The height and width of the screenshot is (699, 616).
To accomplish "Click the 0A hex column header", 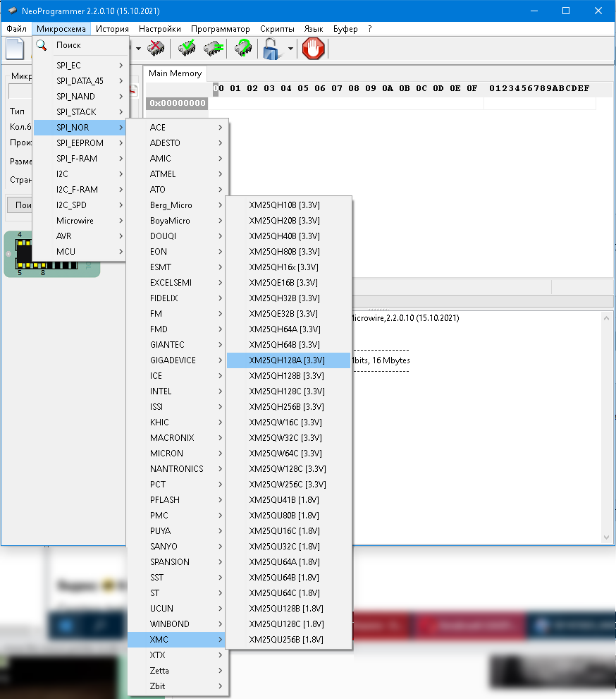I will (x=388, y=88).
